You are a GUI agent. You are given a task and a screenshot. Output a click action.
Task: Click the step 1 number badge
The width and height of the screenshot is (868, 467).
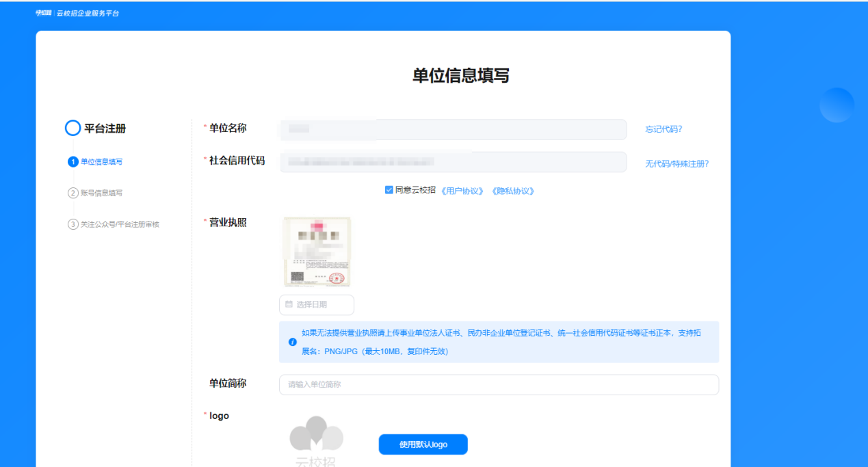(73, 162)
